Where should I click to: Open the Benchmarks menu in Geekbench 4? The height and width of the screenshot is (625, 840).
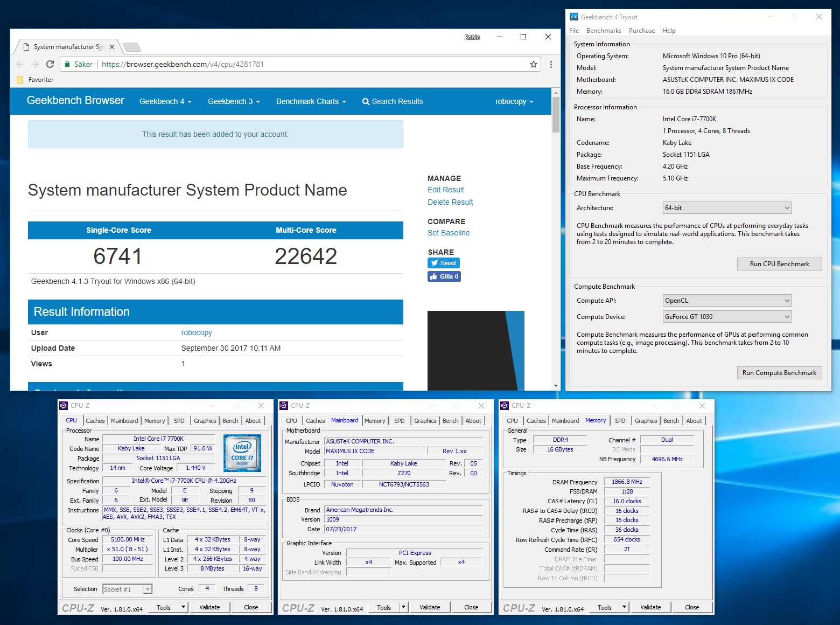pyautogui.click(x=604, y=31)
